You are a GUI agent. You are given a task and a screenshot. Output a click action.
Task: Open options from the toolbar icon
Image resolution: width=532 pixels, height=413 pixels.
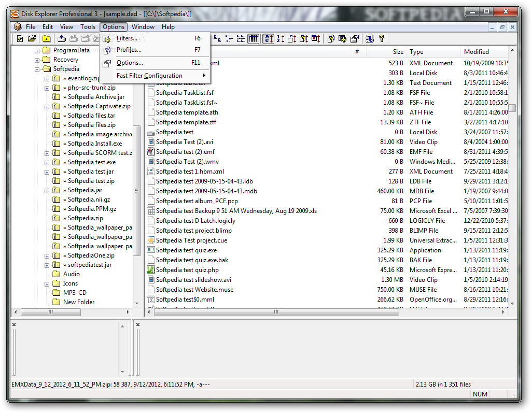coord(355,39)
